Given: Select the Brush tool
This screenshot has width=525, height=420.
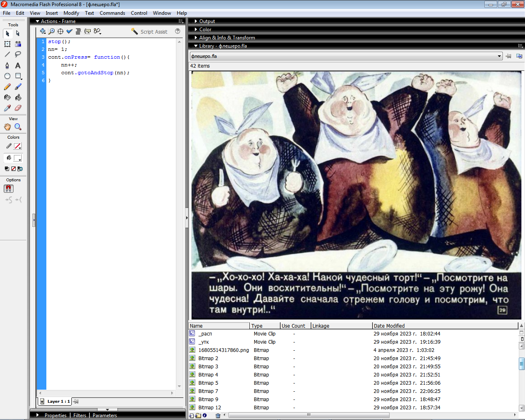Looking at the screenshot, I should (x=18, y=87).
